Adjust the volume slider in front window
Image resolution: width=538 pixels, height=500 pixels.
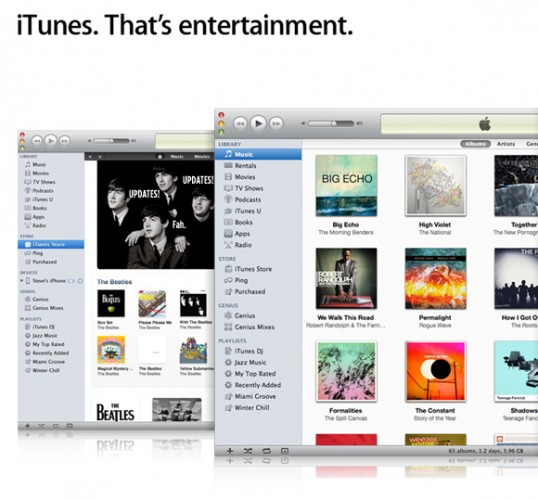click(331, 124)
